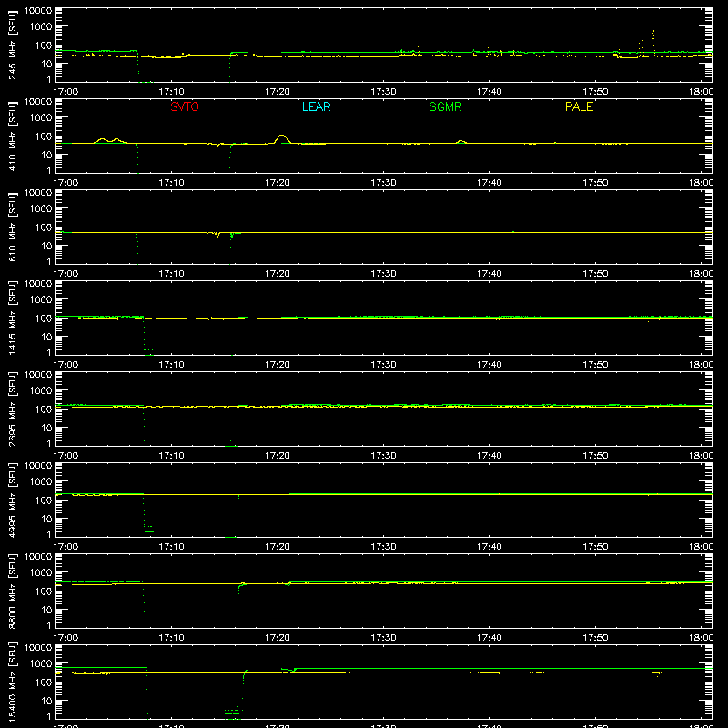728x728 pixels.
Task: Click the 17:20 tick under the 8800 MHz plot
Action: click(x=278, y=638)
